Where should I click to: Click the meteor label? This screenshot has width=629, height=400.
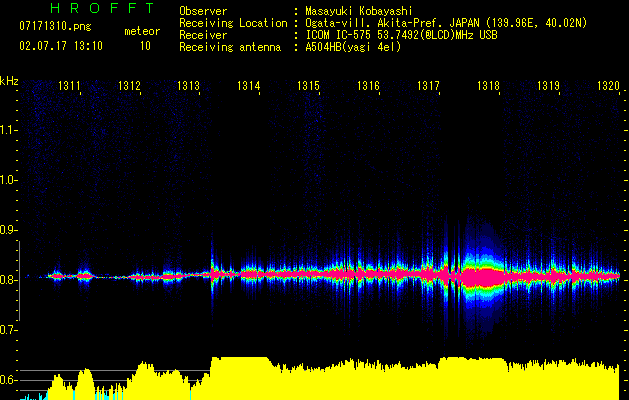142,31
